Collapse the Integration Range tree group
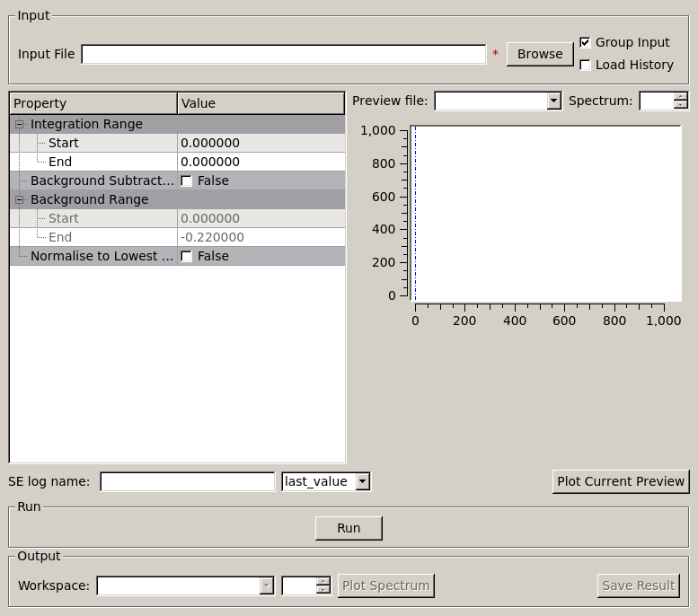Viewport: 698px width, 616px height. point(20,124)
